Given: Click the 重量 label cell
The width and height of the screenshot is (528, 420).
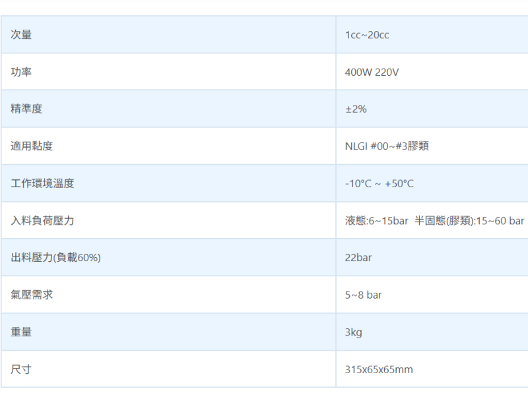Looking at the screenshot, I should [21, 332].
